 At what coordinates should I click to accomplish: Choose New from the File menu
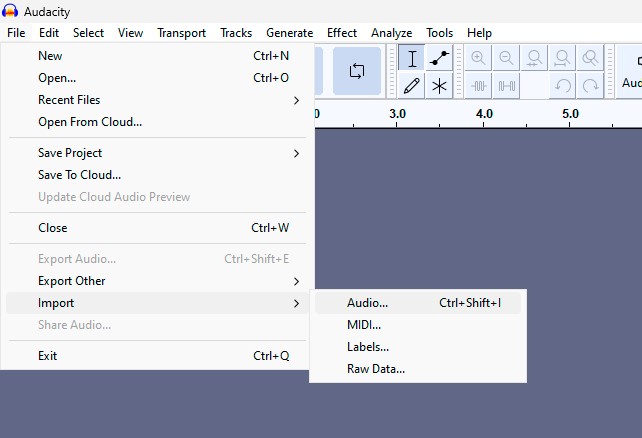(158, 56)
